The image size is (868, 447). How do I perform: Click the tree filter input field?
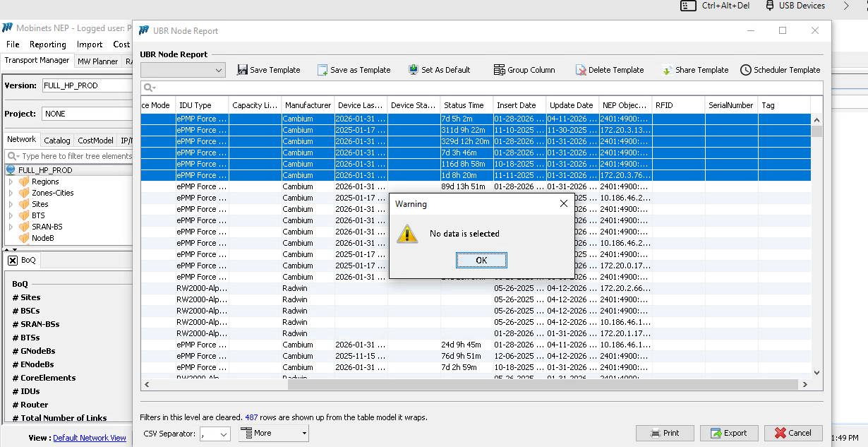tap(74, 156)
